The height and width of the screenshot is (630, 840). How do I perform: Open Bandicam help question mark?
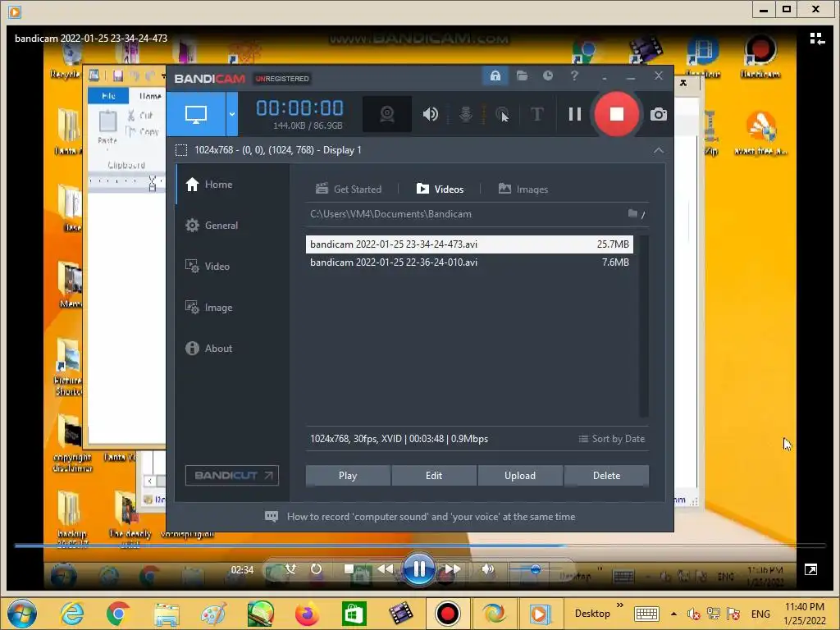tap(574, 76)
